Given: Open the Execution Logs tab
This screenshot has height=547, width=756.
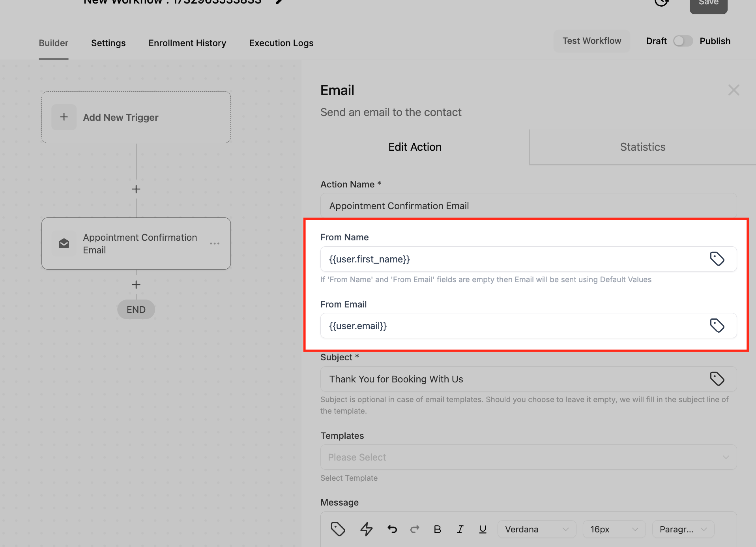Looking at the screenshot, I should coord(281,43).
